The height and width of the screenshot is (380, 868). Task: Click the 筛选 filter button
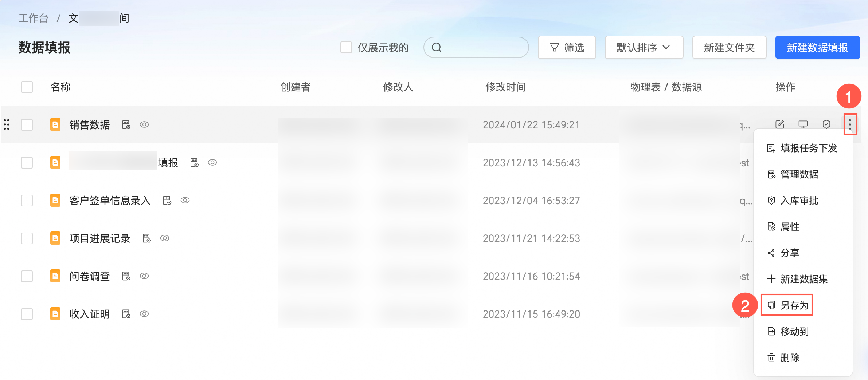click(567, 47)
